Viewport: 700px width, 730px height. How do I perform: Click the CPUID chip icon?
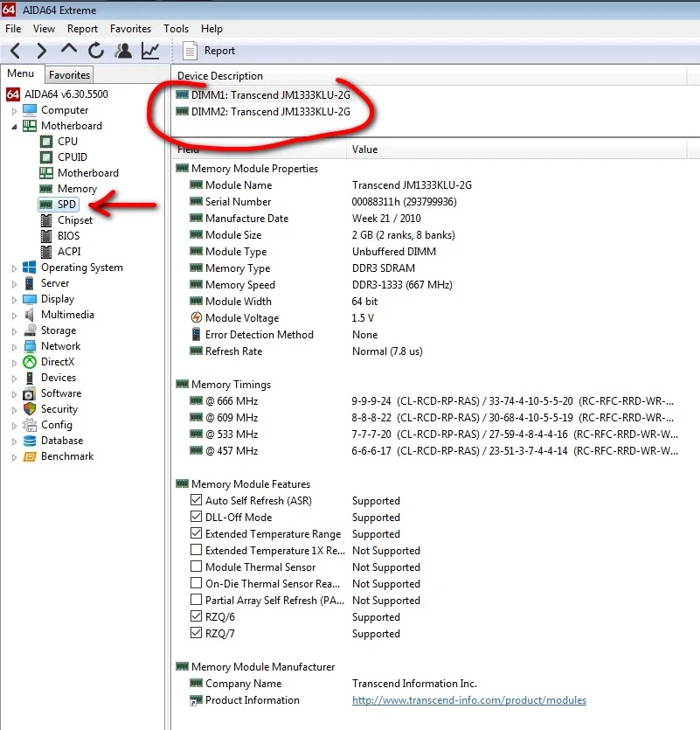[46, 157]
